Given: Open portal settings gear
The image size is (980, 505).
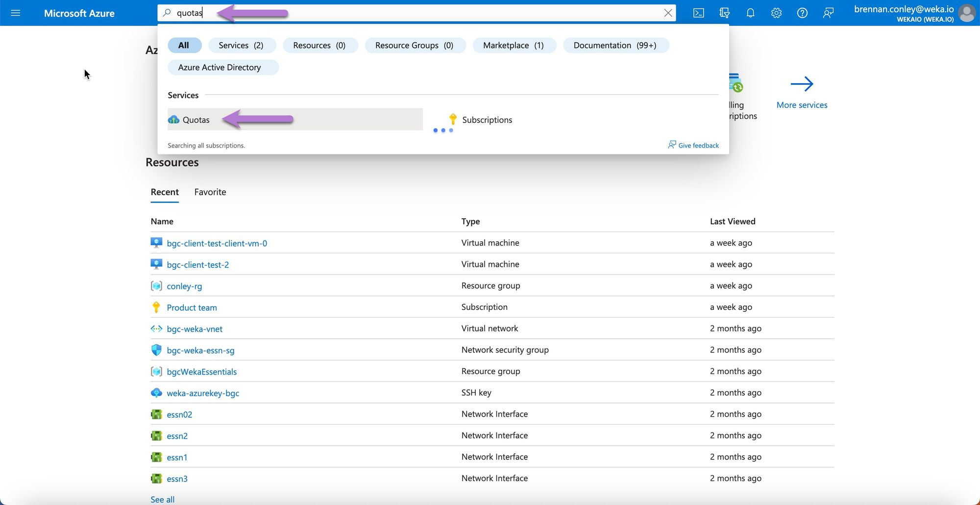Looking at the screenshot, I should [776, 13].
